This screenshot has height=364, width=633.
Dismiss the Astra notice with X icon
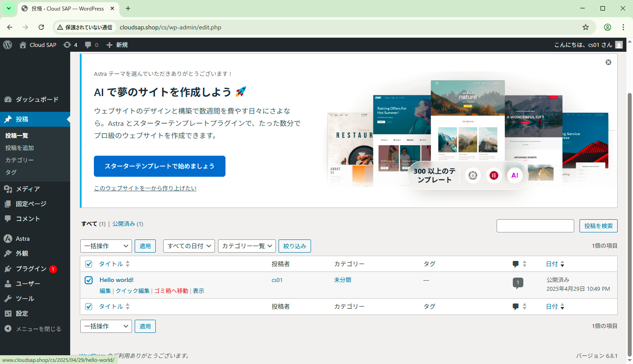(x=608, y=62)
